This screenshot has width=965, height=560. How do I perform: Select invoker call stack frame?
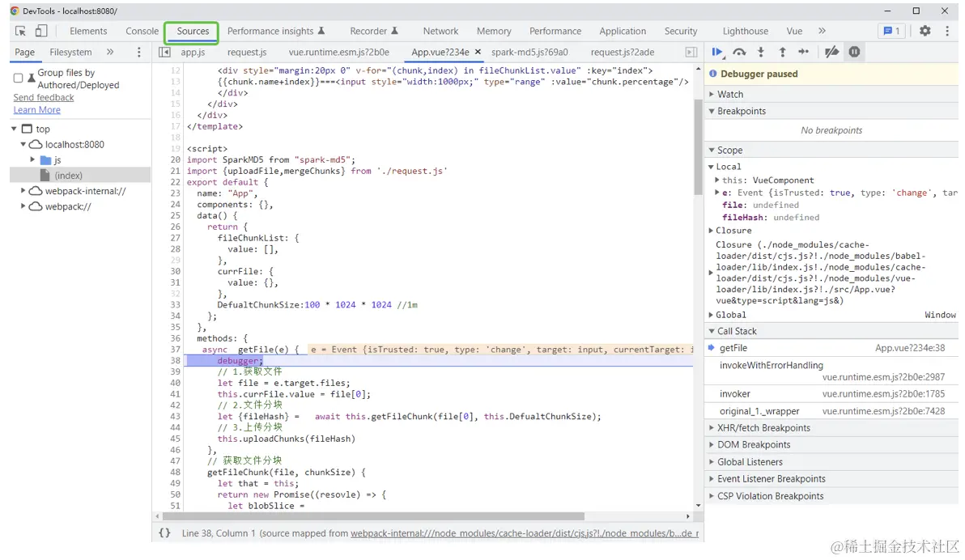point(831,394)
